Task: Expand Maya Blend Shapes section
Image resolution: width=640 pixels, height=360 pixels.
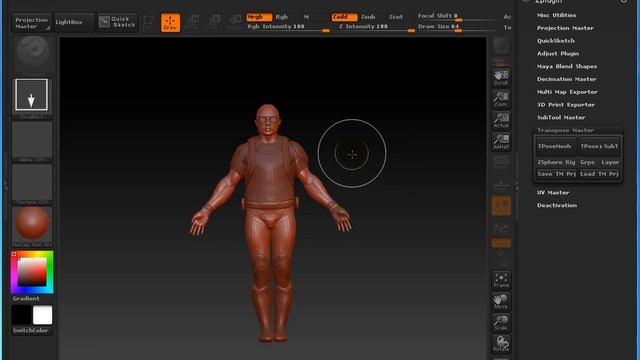Action: 567,66
